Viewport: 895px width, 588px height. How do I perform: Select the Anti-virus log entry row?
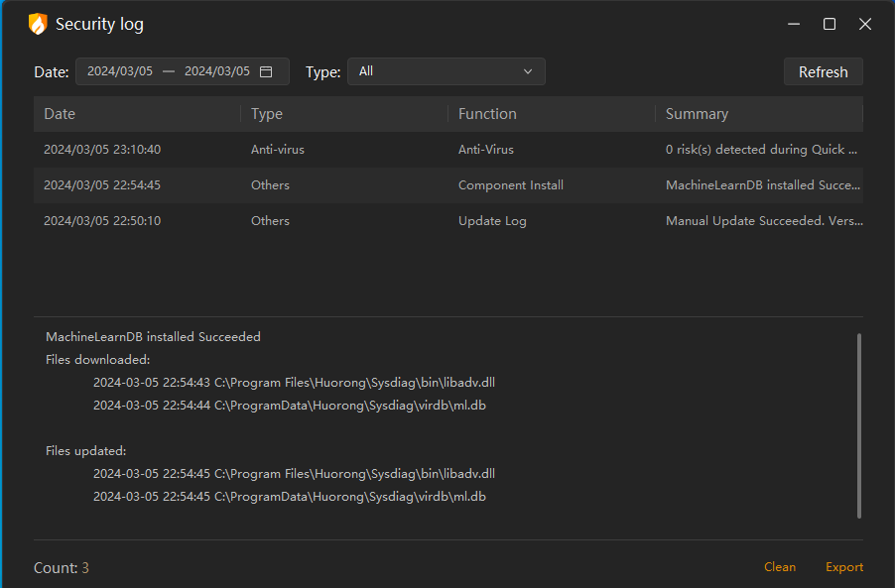point(447,150)
